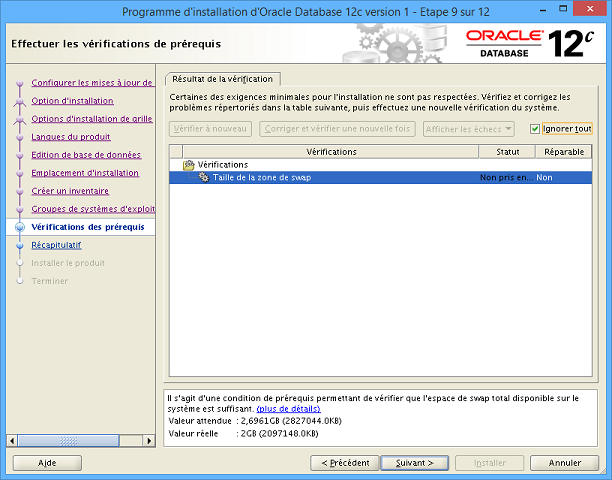The width and height of the screenshot is (612, 480).
Task: Select the Taille de la zone de swap row
Action: tap(381, 178)
